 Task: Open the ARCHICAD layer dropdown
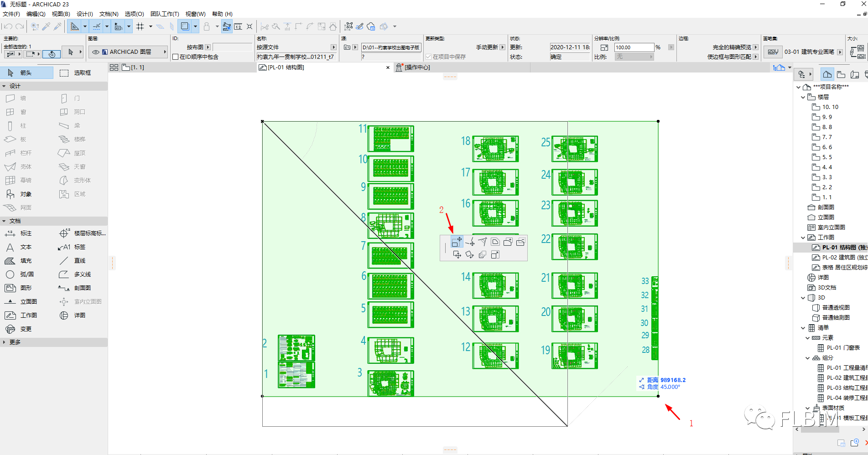pyautogui.click(x=165, y=52)
